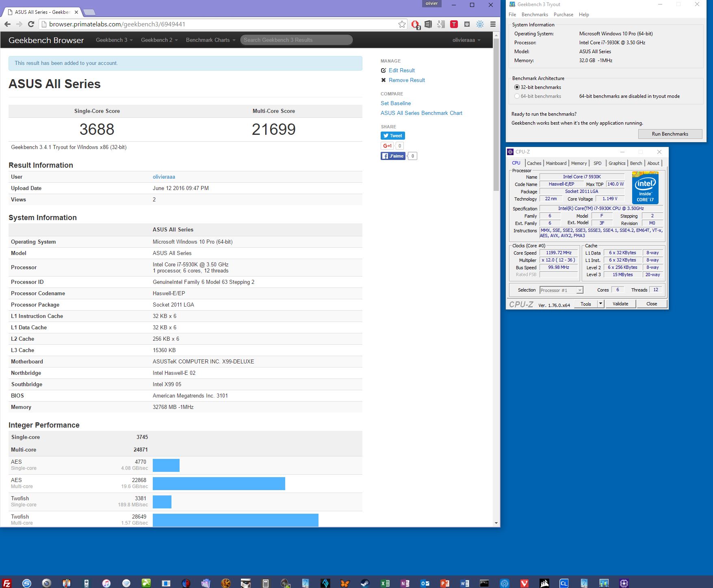
Task: Click the Edit Result pencil icon
Action: 383,70
